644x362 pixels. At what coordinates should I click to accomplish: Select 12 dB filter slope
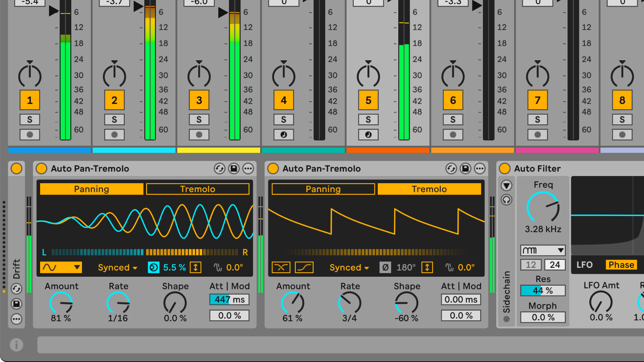tap(531, 265)
